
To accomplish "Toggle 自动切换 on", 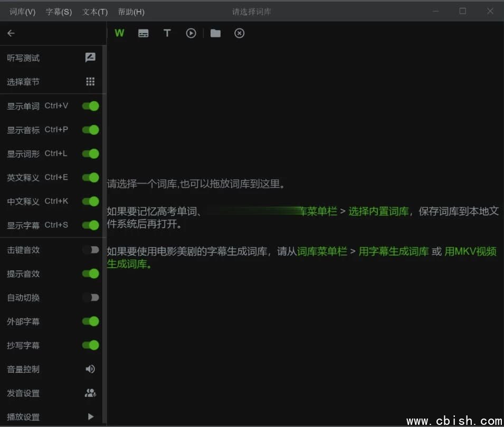I will pos(90,297).
